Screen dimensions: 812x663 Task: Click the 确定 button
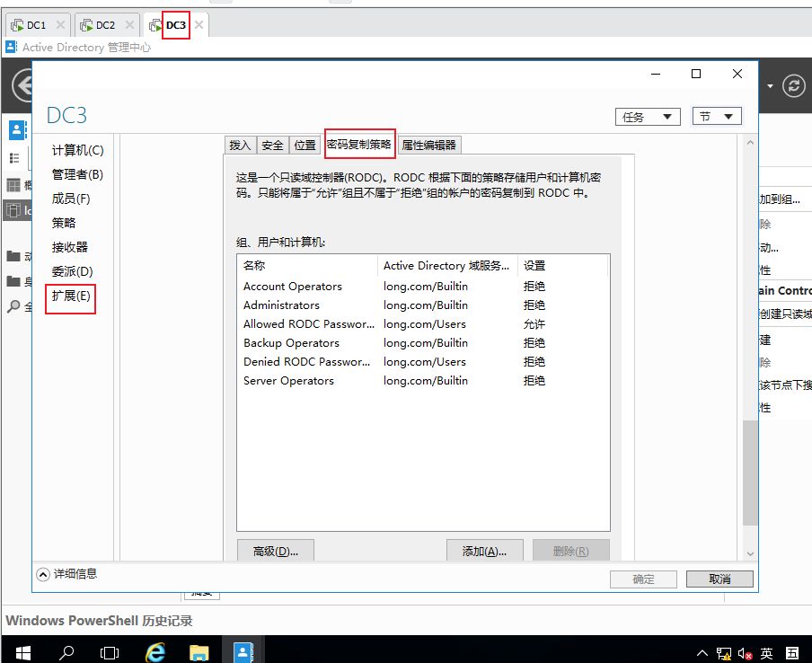pyautogui.click(x=643, y=579)
